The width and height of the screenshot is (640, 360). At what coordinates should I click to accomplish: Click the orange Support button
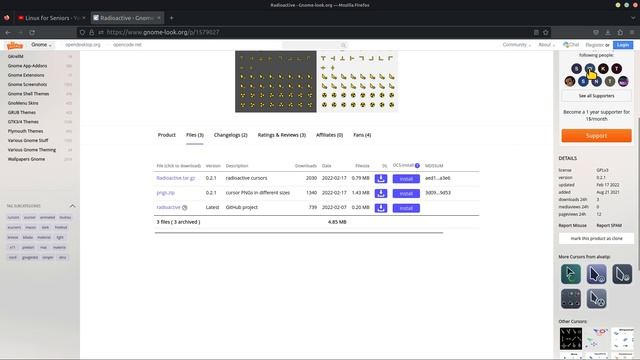(596, 136)
